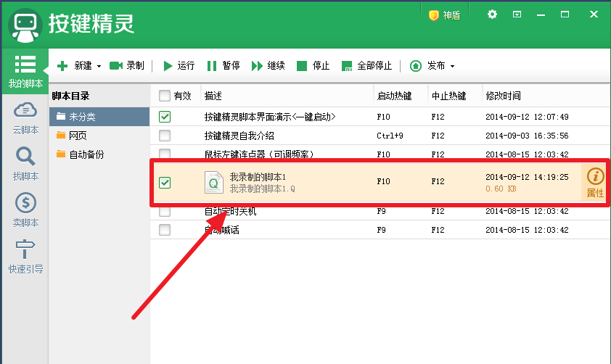Toggle the 有效 header select-all checkbox
Screen dimensions: 611x364
coord(165,96)
